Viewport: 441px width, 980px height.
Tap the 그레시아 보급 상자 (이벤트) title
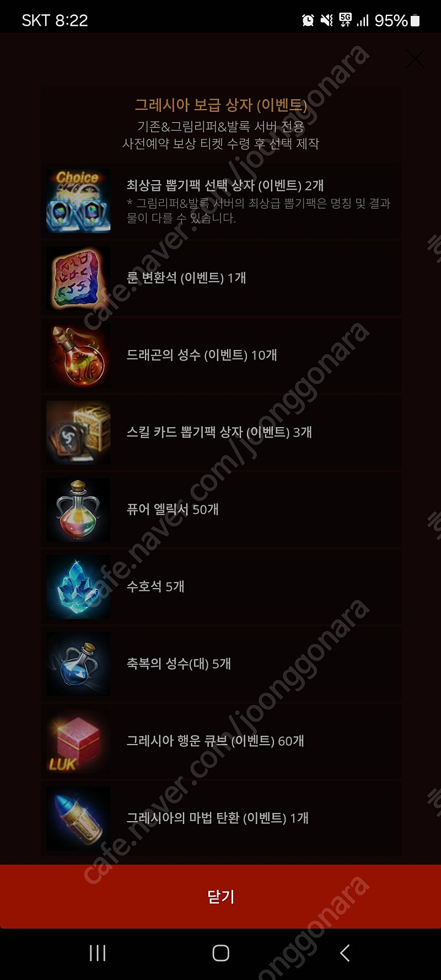[220, 105]
